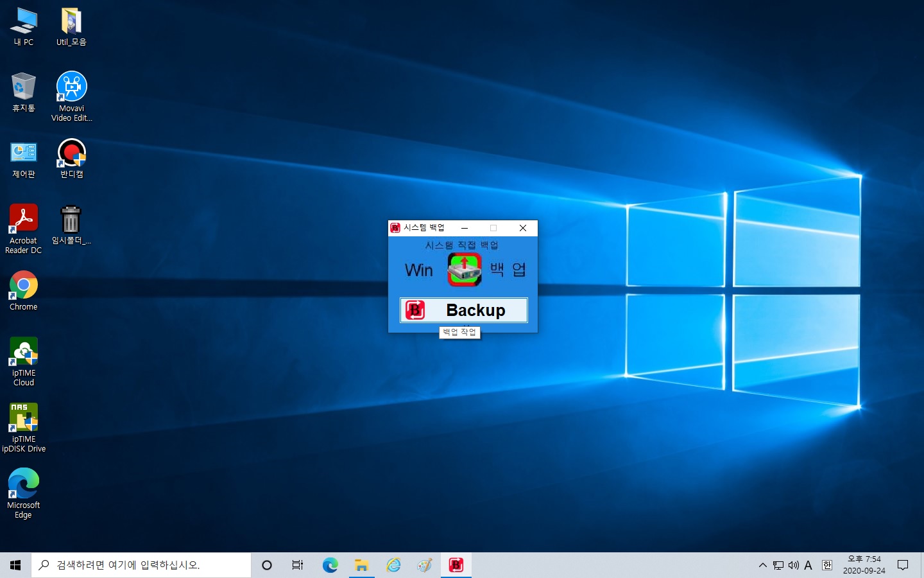This screenshot has width=924, height=578.
Task: Click Show desktop sliver at taskbar end
Action: coord(921,565)
